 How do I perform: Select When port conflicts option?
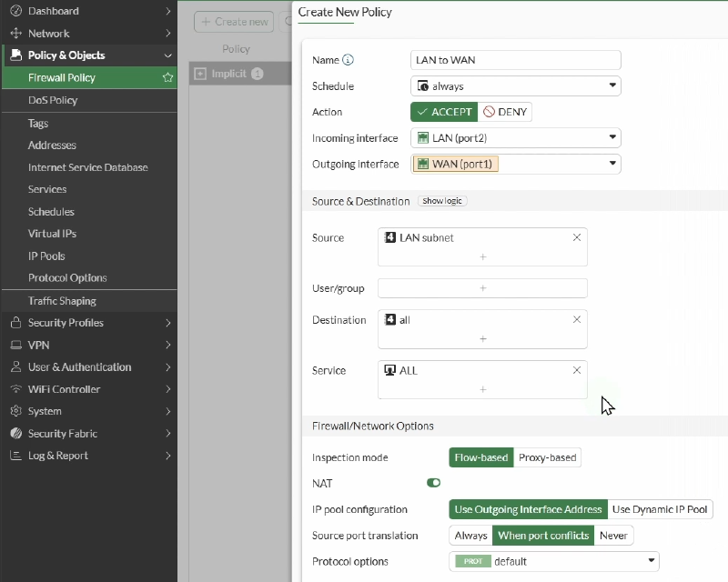click(543, 536)
